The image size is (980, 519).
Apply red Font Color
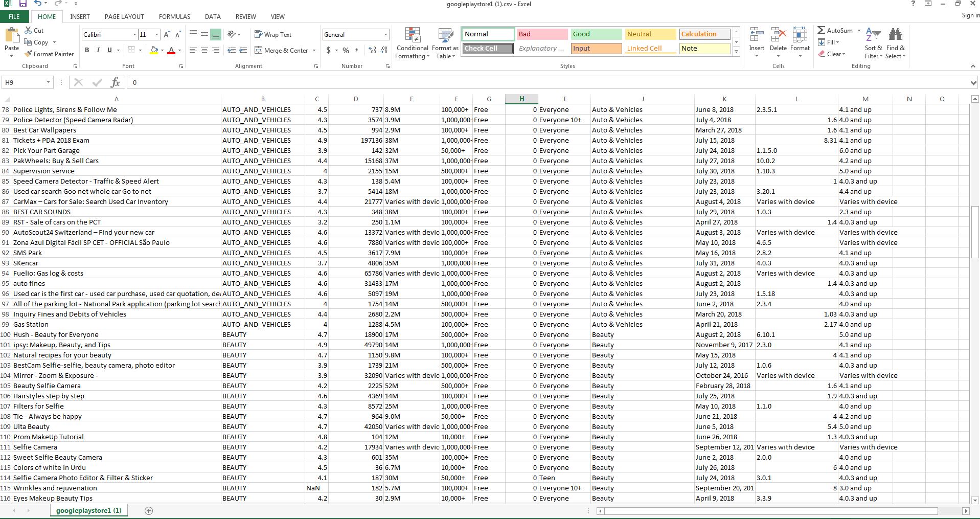171,50
